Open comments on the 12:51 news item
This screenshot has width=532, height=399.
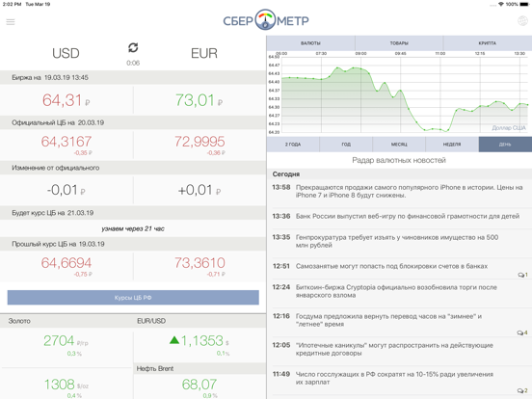click(x=522, y=275)
